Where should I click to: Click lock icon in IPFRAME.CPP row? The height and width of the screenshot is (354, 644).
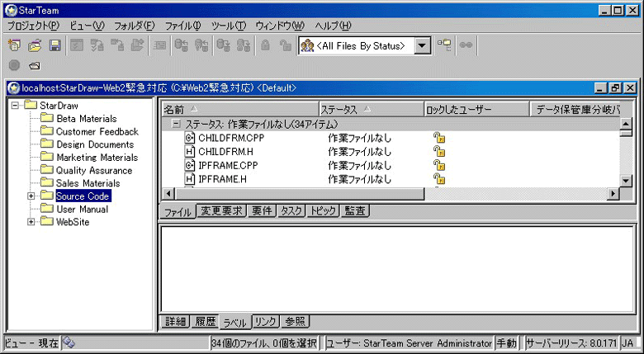pyautogui.click(x=439, y=166)
